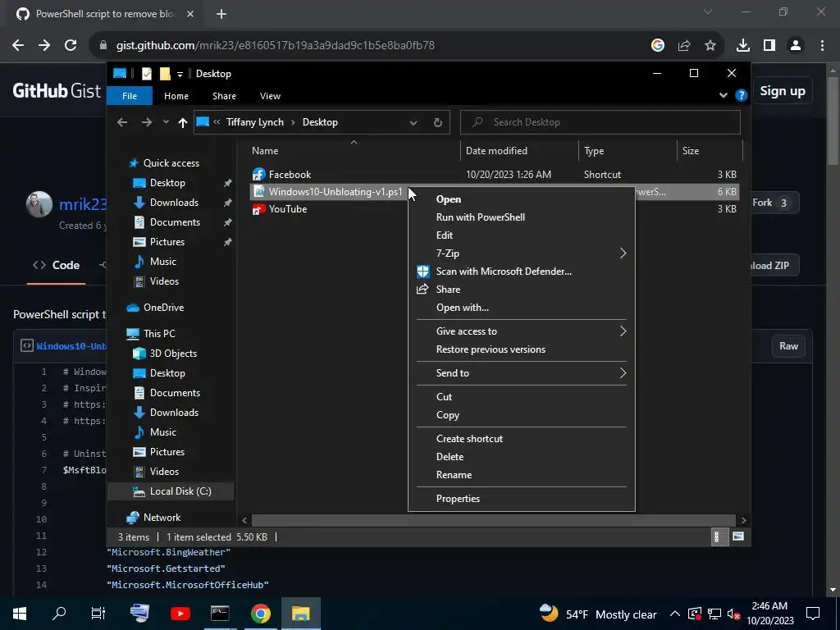Open OneDrive in navigation pane
Viewport: 840px width, 630px height.
(x=163, y=308)
